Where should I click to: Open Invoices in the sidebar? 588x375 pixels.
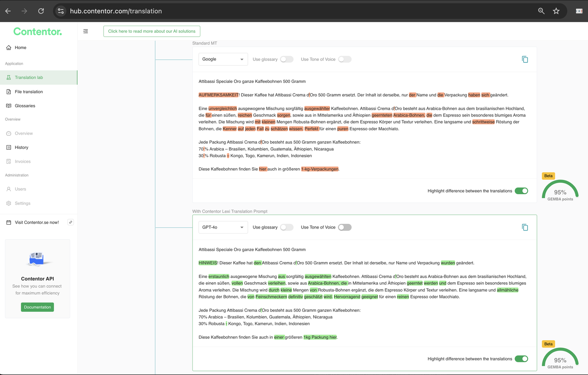click(x=38, y=161)
